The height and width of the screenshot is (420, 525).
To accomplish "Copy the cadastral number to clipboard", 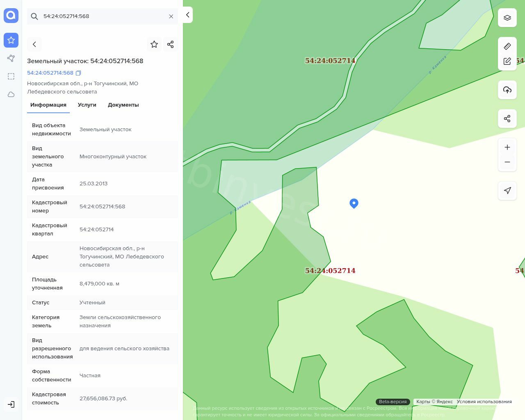I will pyautogui.click(x=78, y=73).
